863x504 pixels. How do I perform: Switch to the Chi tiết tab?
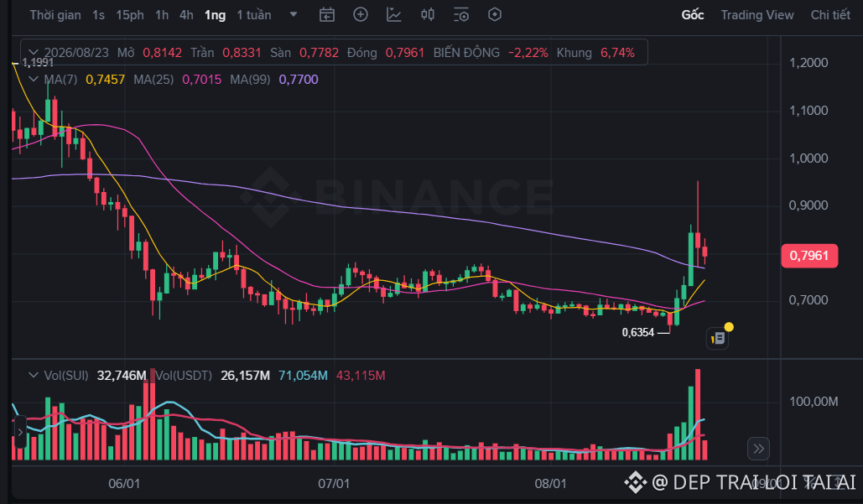click(830, 15)
